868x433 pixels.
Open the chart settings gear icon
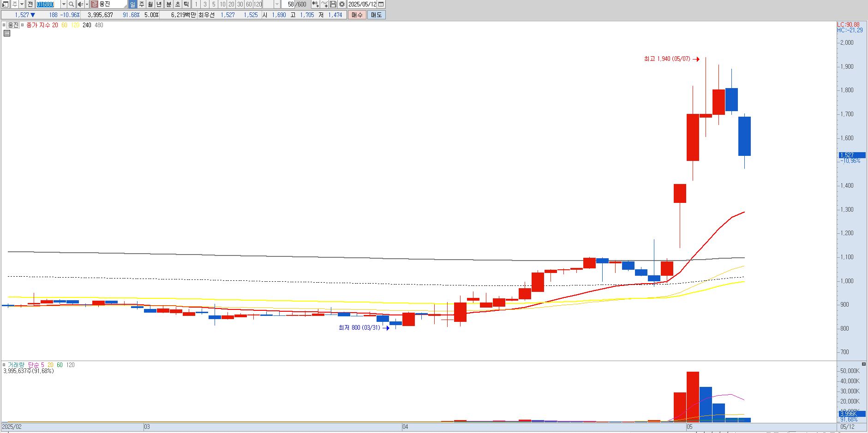(342, 4)
